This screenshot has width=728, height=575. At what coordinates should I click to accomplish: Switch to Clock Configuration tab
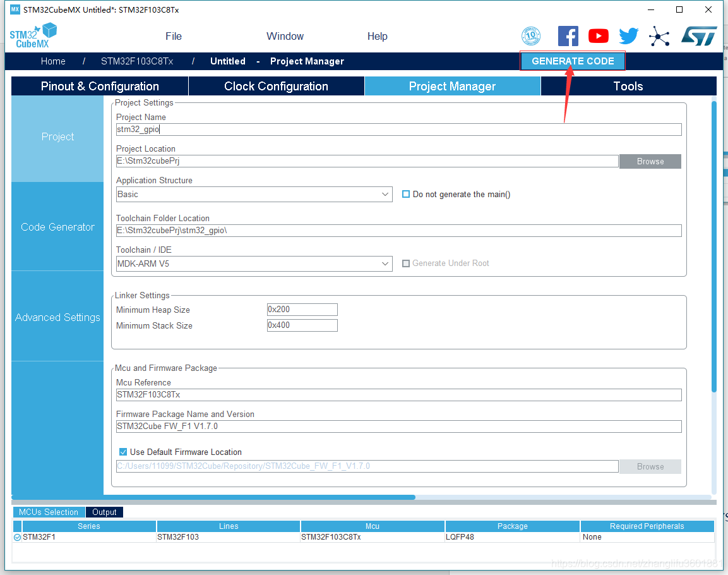click(x=277, y=87)
